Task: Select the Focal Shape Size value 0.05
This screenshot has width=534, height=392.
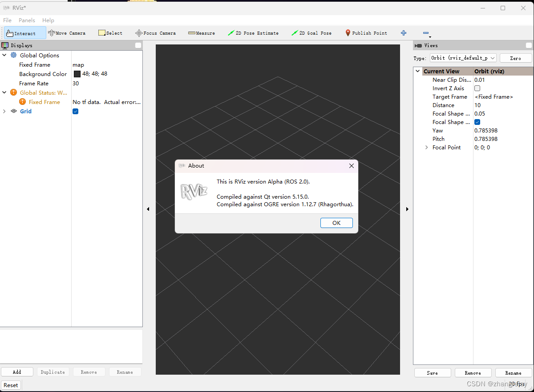Action: [x=480, y=113]
